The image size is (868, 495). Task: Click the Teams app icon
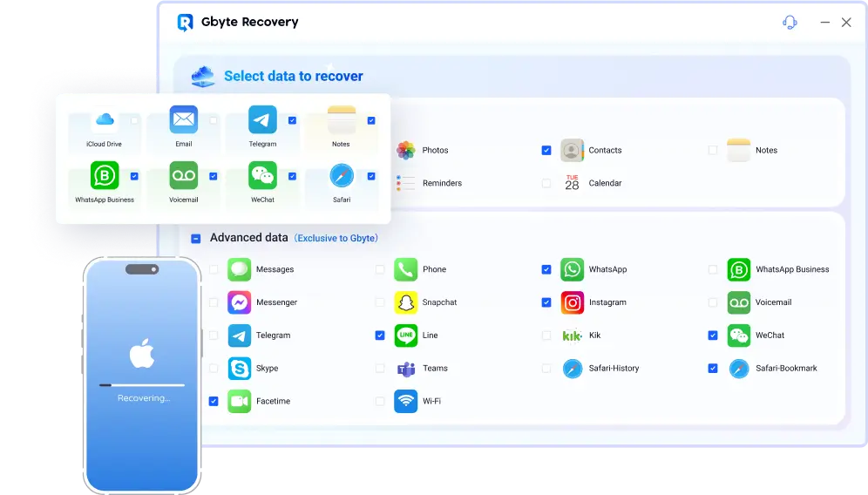tap(406, 369)
